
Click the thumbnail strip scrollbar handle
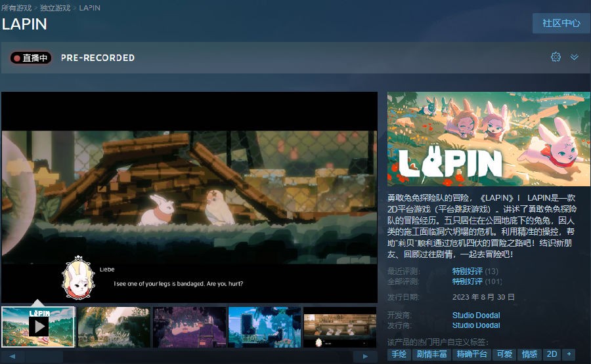pos(44,356)
